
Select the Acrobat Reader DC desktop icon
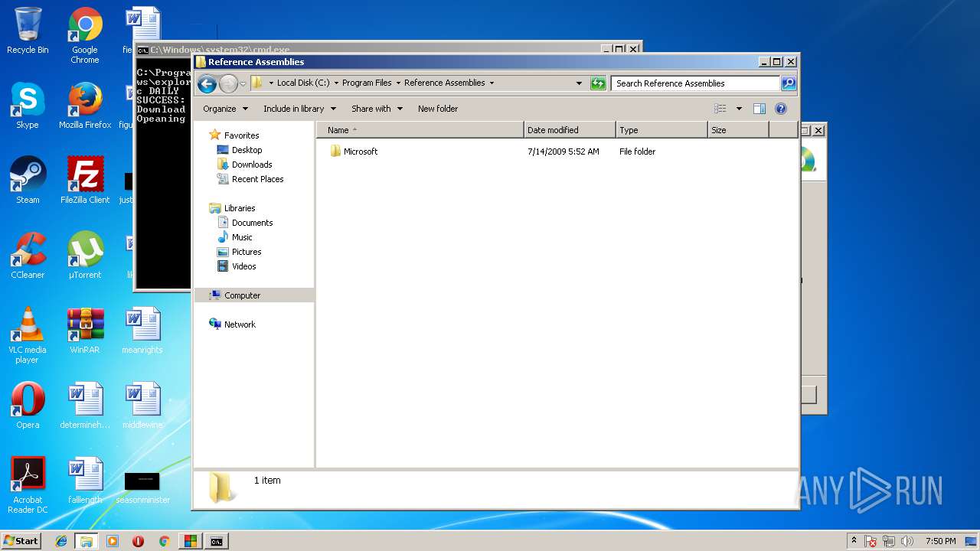click(x=28, y=485)
